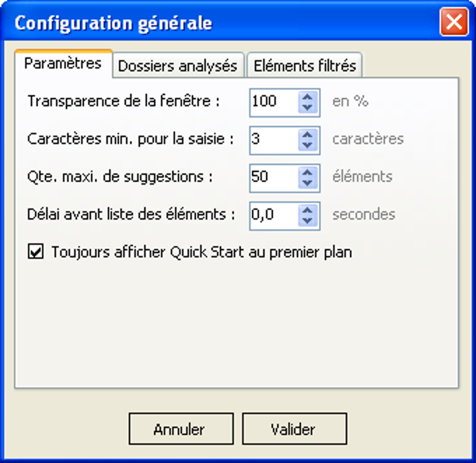Click the Toujours afficher Quick Start label text
The height and width of the screenshot is (463, 476).
(x=202, y=252)
